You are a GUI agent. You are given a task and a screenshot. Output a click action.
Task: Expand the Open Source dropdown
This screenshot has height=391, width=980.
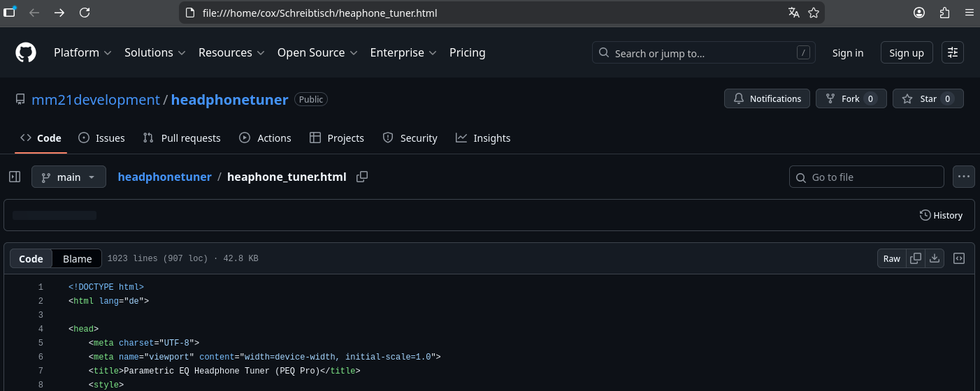coord(317,52)
